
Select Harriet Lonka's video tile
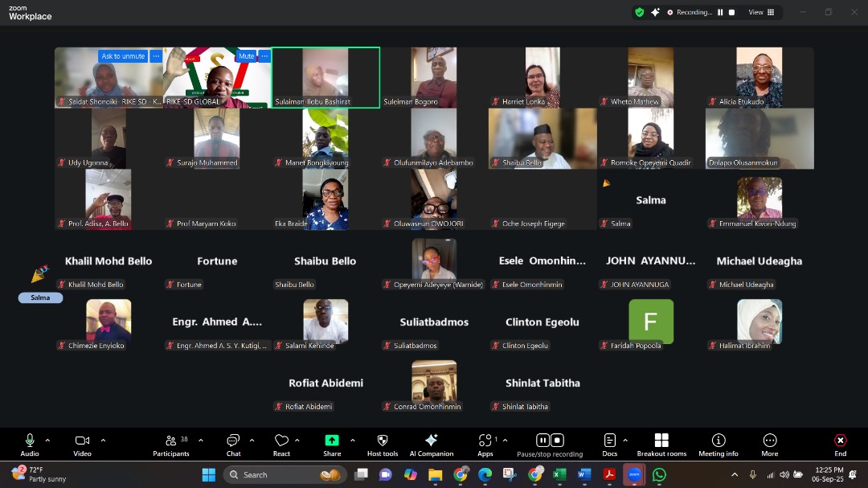pyautogui.click(x=542, y=77)
